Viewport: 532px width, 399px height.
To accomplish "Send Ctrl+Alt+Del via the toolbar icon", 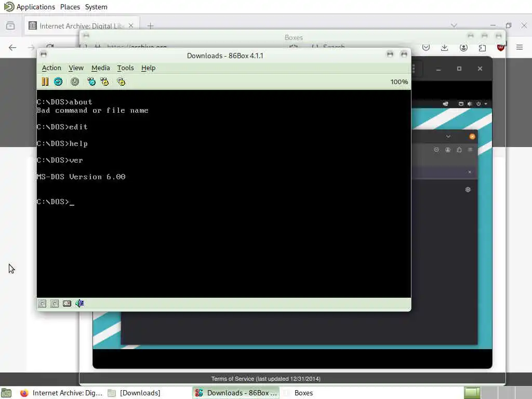I will pyautogui.click(x=91, y=82).
